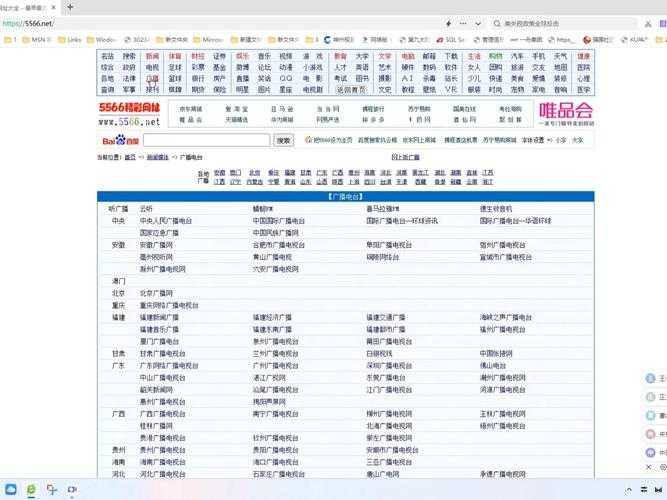
Task: Click the 返回首页 button in navigation
Action: tap(351, 90)
